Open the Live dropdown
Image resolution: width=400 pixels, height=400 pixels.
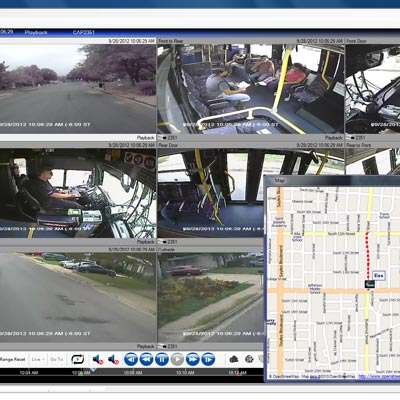pyautogui.click(x=38, y=359)
